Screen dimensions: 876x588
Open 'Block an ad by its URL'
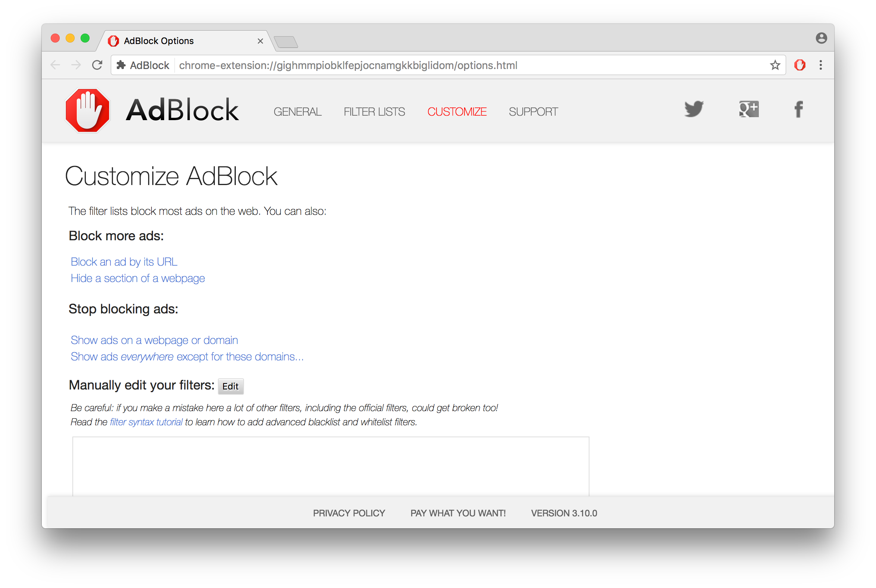tap(124, 262)
